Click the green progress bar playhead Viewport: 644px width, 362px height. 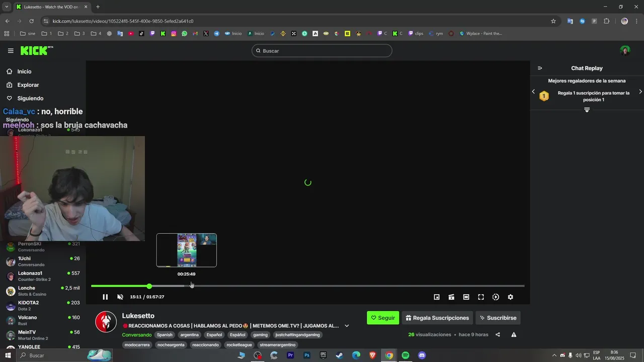pyautogui.click(x=149, y=286)
